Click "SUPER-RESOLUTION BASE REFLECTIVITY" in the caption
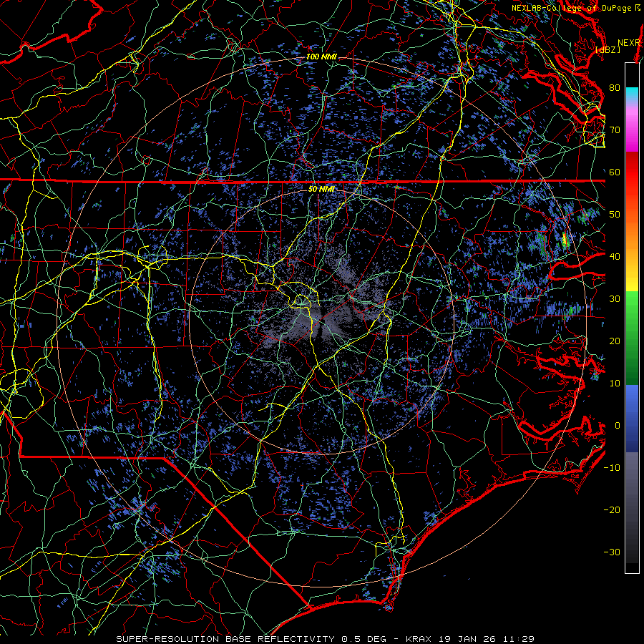The height and width of the screenshot is (644, 644). point(225,639)
